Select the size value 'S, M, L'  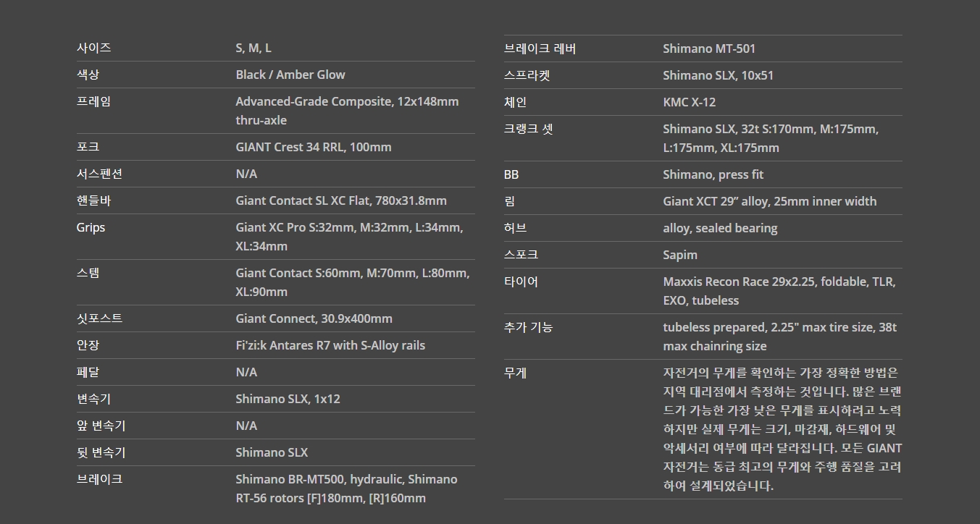point(254,48)
